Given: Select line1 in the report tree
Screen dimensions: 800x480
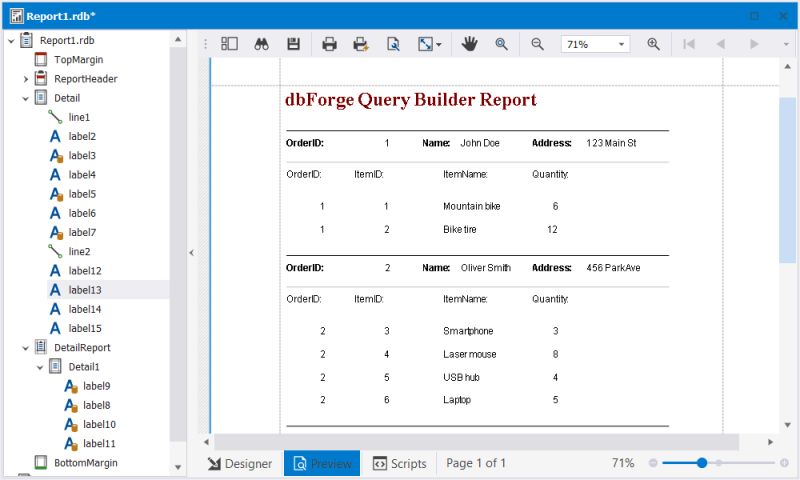Looking at the screenshot, I should [x=79, y=117].
